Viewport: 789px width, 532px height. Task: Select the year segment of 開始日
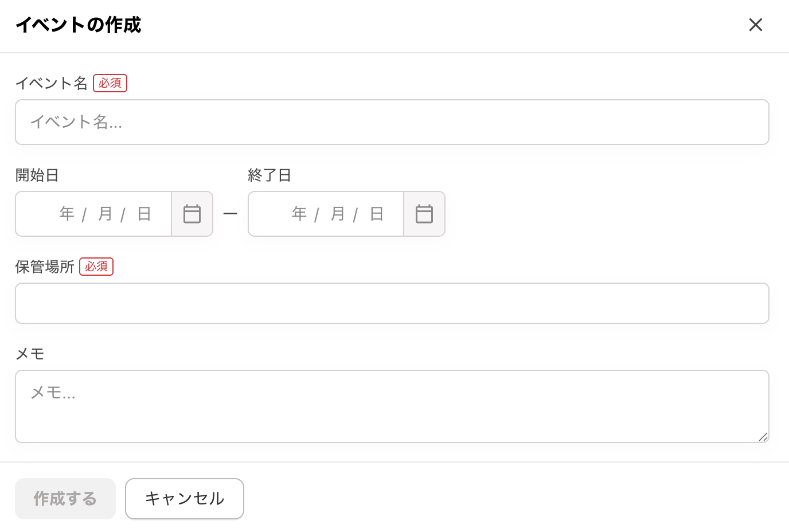click(x=67, y=214)
